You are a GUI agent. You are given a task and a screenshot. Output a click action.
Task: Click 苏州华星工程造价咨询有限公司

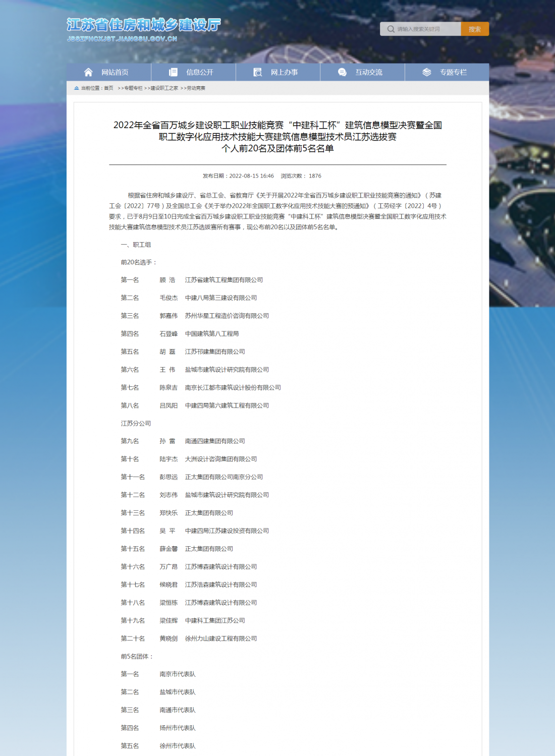(227, 316)
